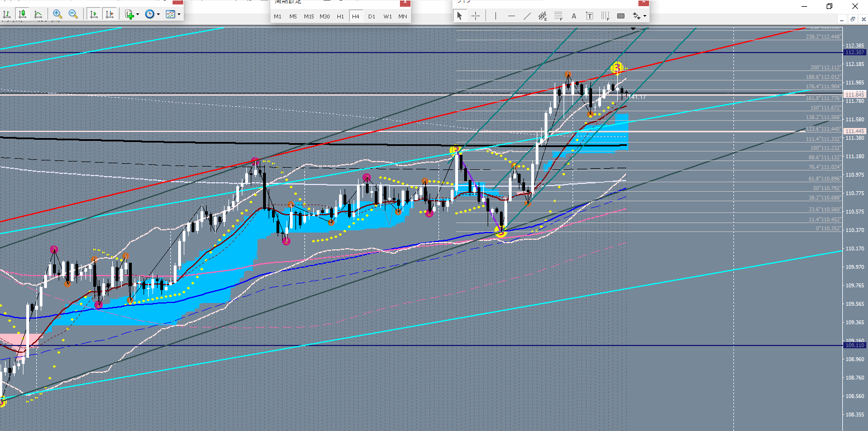Switch to the D1 timeframe
Image resolution: width=868 pixels, height=431 pixels.
tap(371, 16)
